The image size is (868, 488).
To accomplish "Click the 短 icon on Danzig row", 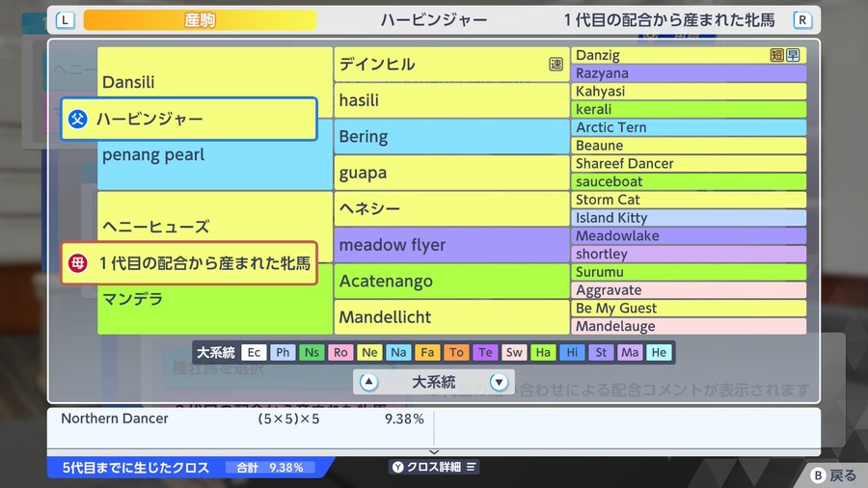I will click(x=777, y=55).
